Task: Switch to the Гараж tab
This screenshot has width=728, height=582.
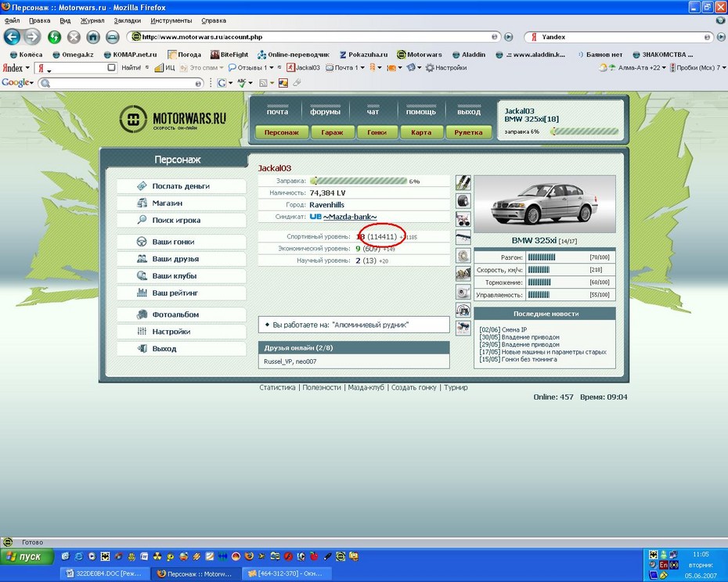Action: tap(332, 132)
